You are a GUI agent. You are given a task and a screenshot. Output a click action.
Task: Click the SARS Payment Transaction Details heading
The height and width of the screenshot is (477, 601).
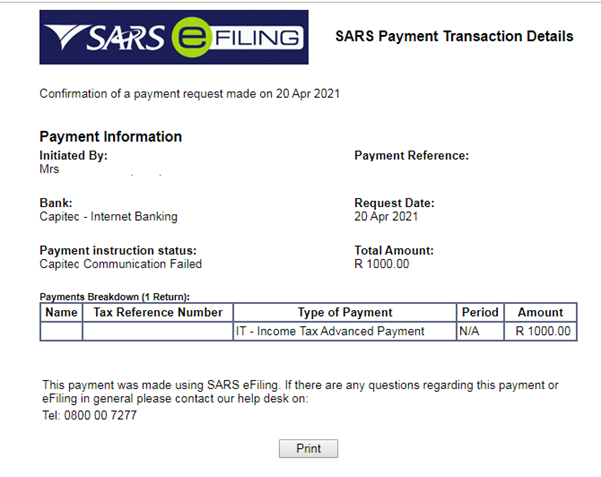click(454, 36)
